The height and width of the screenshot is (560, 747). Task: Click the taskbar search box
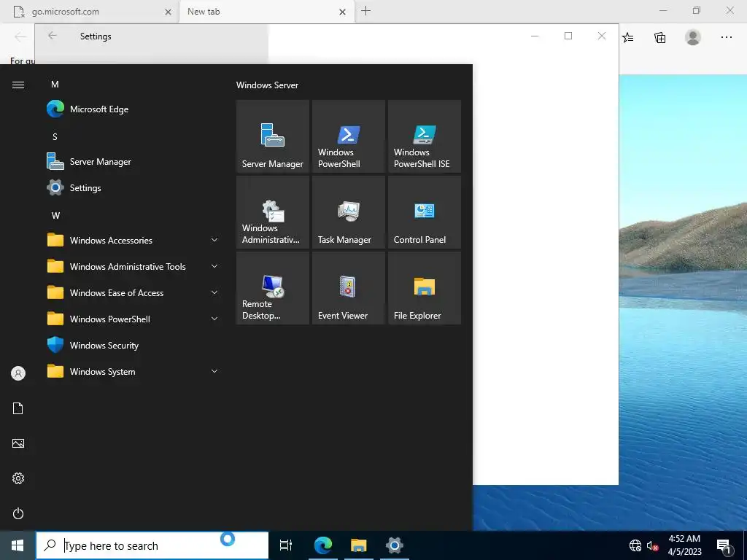click(x=152, y=545)
